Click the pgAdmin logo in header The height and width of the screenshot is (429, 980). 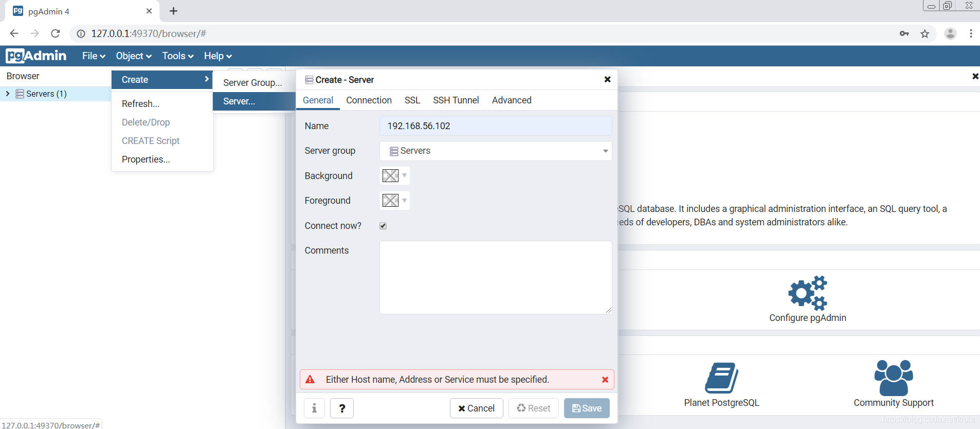[x=36, y=56]
